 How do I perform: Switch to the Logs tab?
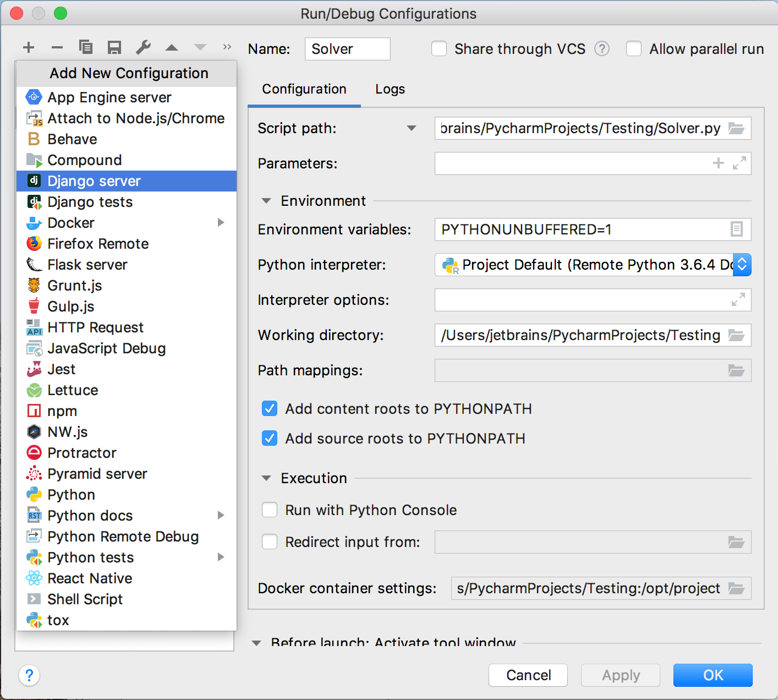point(390,89)
